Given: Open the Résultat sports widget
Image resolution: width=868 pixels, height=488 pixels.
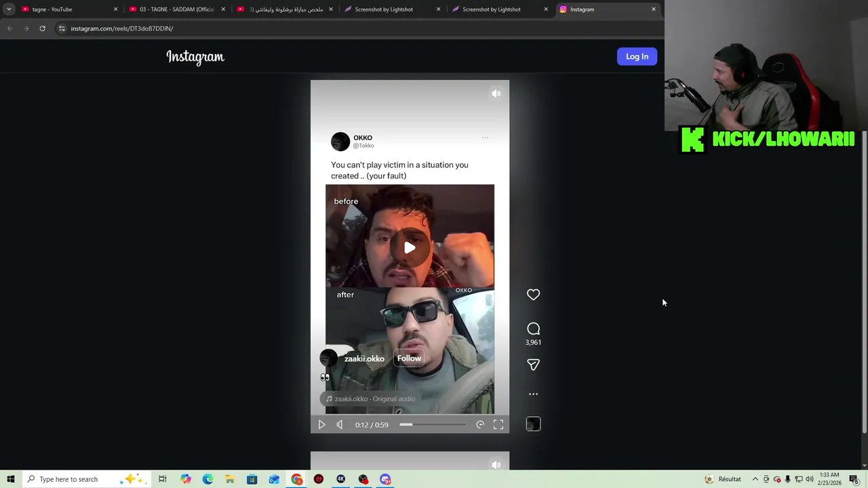Looking at the screenshot, I should coord(723,479).
